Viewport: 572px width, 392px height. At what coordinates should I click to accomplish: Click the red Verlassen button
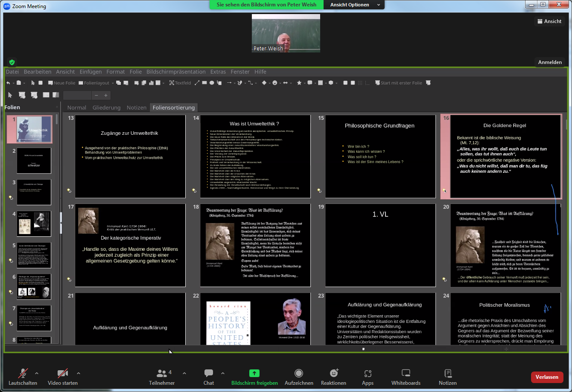547,377
